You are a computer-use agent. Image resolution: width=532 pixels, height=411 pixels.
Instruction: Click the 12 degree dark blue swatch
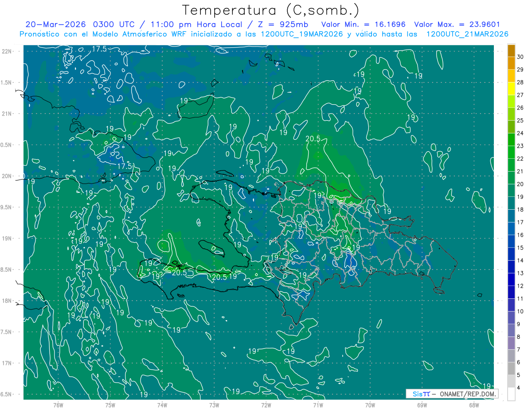pos(511,279)
